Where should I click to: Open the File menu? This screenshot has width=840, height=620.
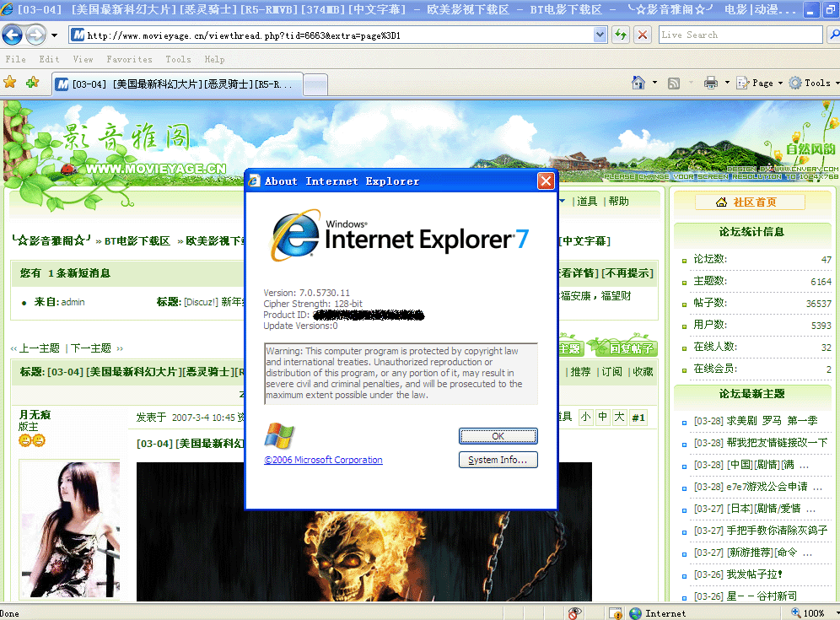click(15, 60)
